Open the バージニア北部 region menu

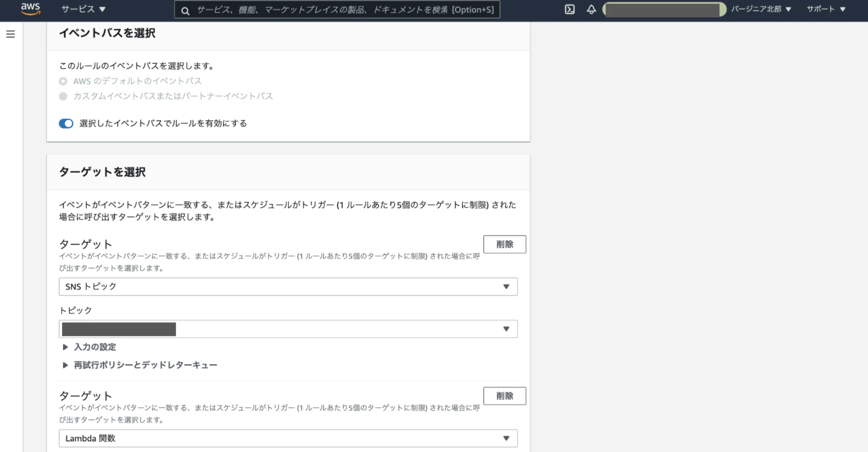click(761, 9)
